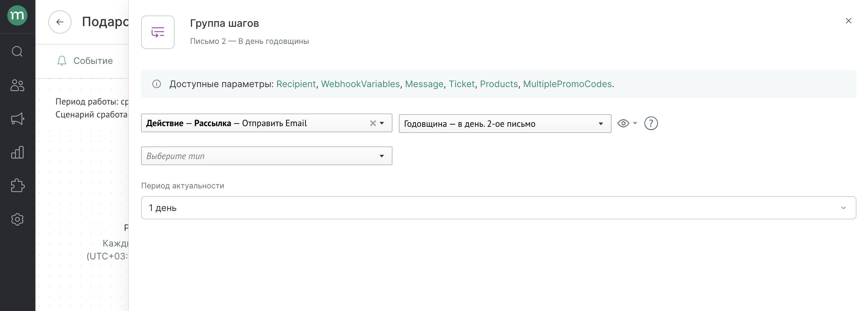The image size is (868, 311).
Task: Click the Событие bell icon
Action: 62,61
